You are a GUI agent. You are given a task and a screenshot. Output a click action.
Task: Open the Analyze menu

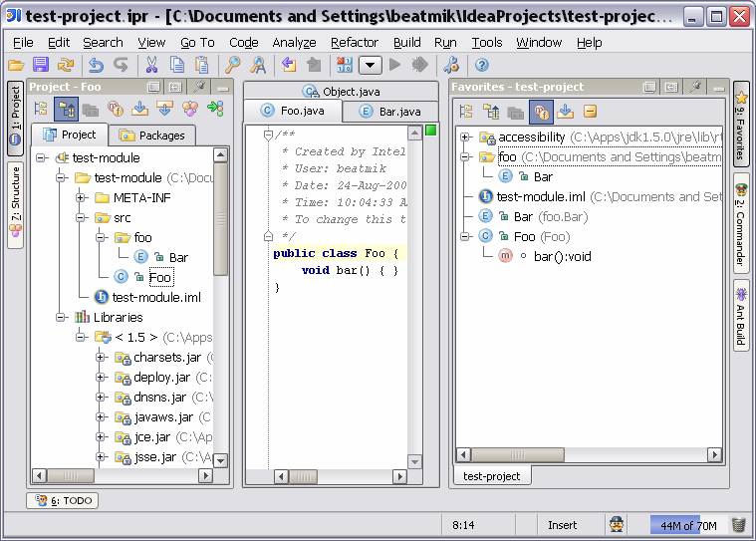point(294,43)
